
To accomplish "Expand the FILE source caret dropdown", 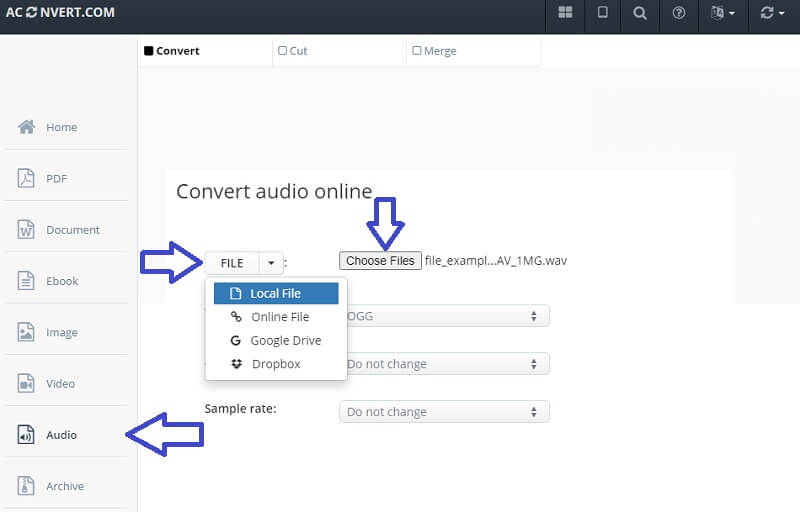I will [271, 263].
